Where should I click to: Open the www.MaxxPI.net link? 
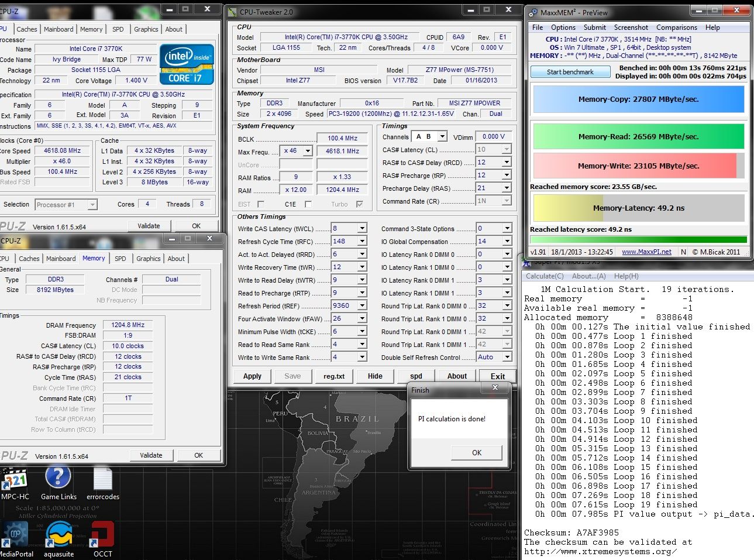click(x=646, y=252)
